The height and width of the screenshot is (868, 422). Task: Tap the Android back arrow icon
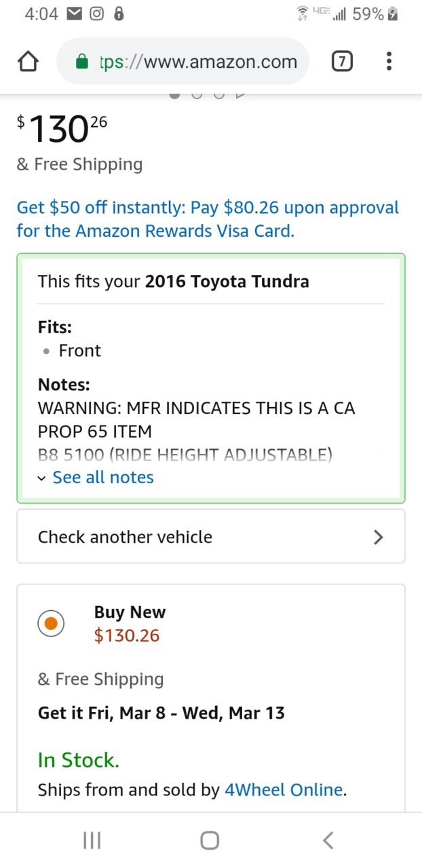328,841
